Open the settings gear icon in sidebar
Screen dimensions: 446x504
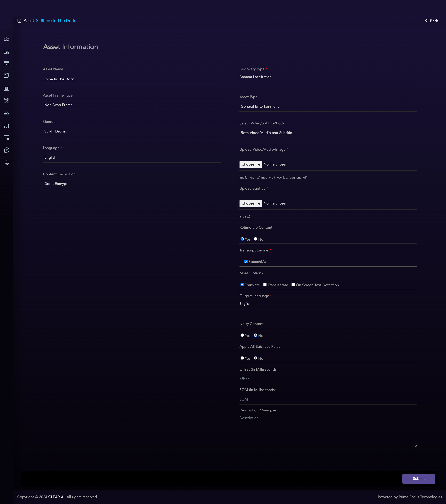(x=7, y=162)
